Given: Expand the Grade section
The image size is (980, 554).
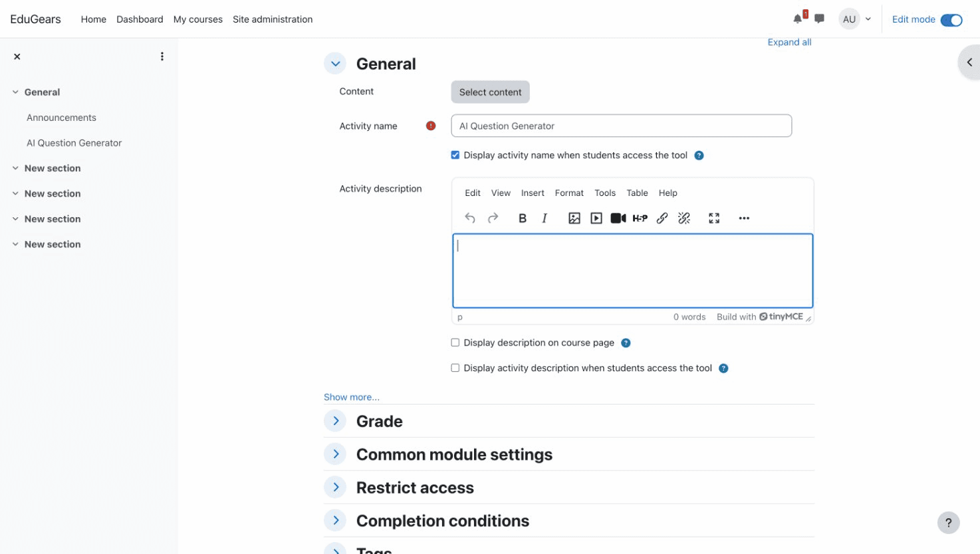Looking at the screenshot, I should coord(335,420).
